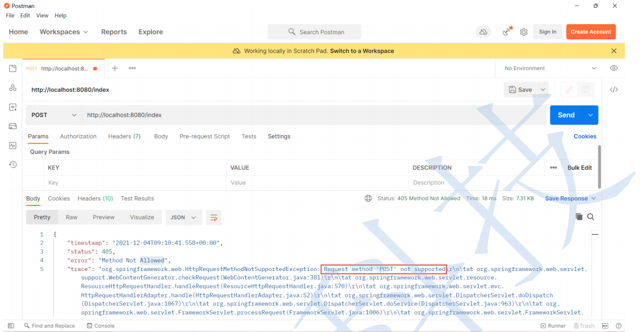Open the code snippet icon

pyautogui.click(x=614, y=89)
